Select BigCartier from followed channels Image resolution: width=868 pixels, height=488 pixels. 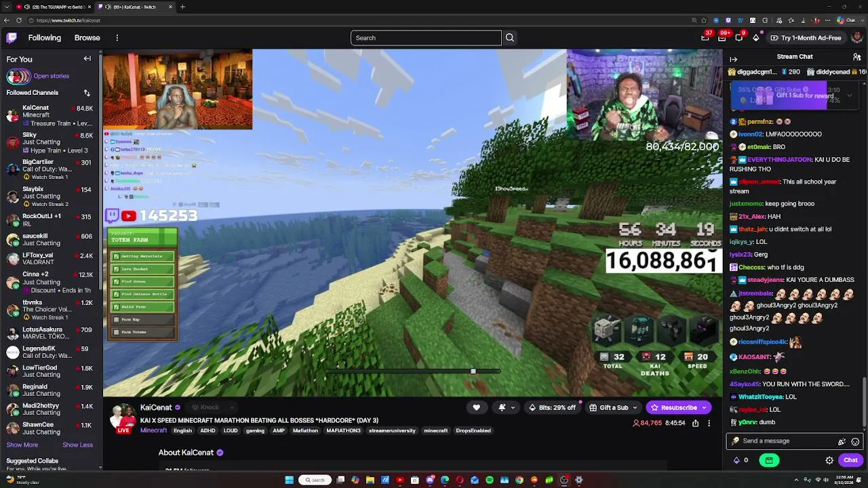tap(51, 169)
